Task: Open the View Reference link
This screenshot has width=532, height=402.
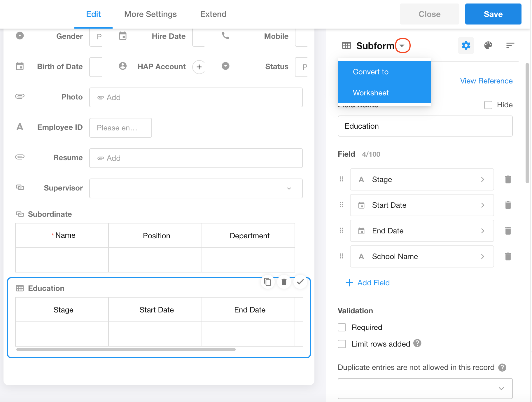Action: (486, 81)
